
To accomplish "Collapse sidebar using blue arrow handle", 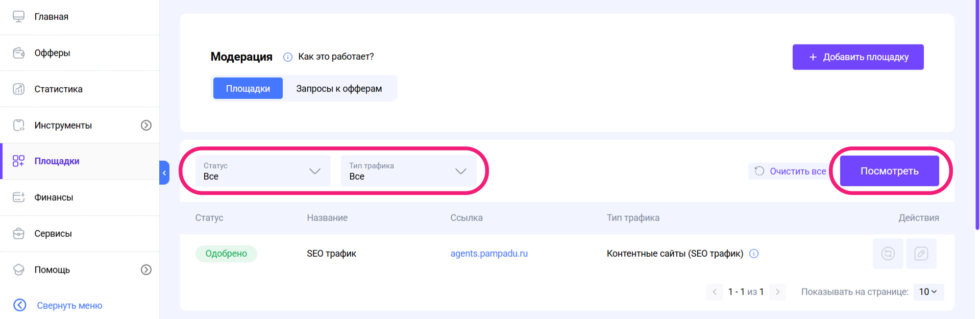I will point(164,173).
